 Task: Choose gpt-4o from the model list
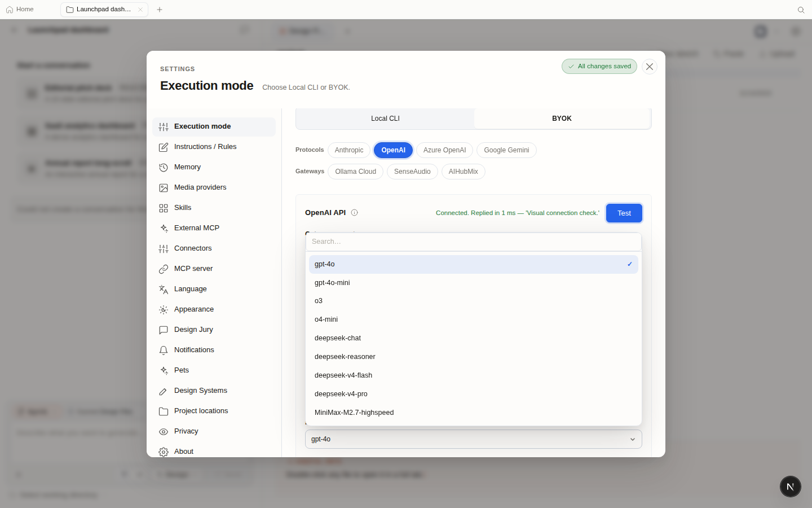[474, 264]
